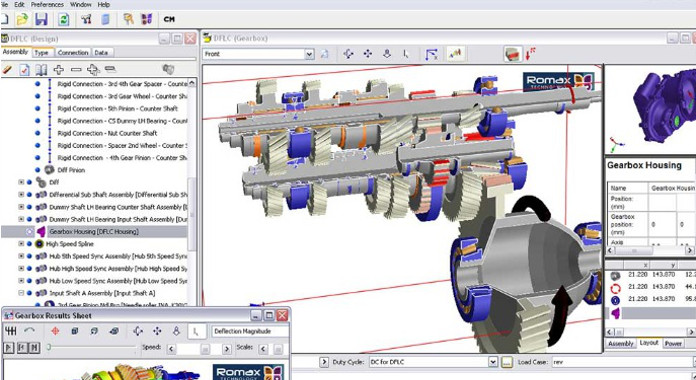Click the Load Case input field
The image size is (696, 380).
pos(621,362)
